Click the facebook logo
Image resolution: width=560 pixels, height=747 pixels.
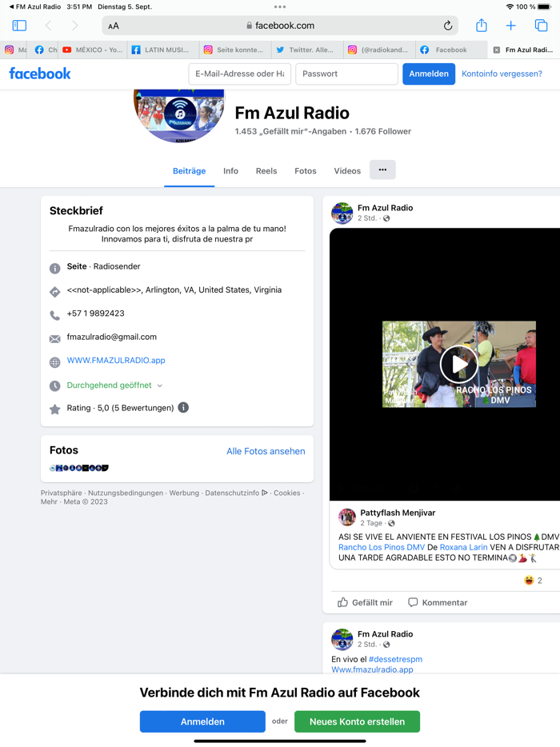pos(40,74)
